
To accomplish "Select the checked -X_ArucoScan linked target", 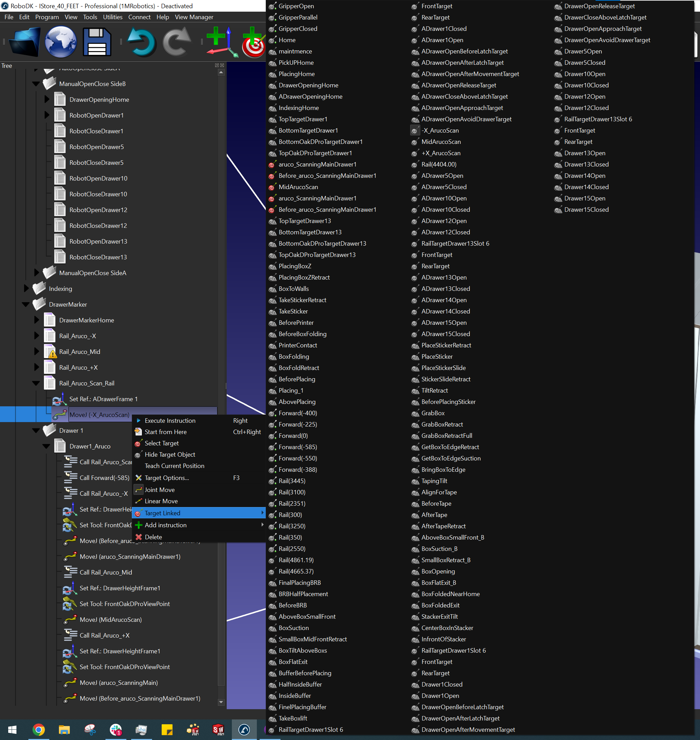I will 439,130.
